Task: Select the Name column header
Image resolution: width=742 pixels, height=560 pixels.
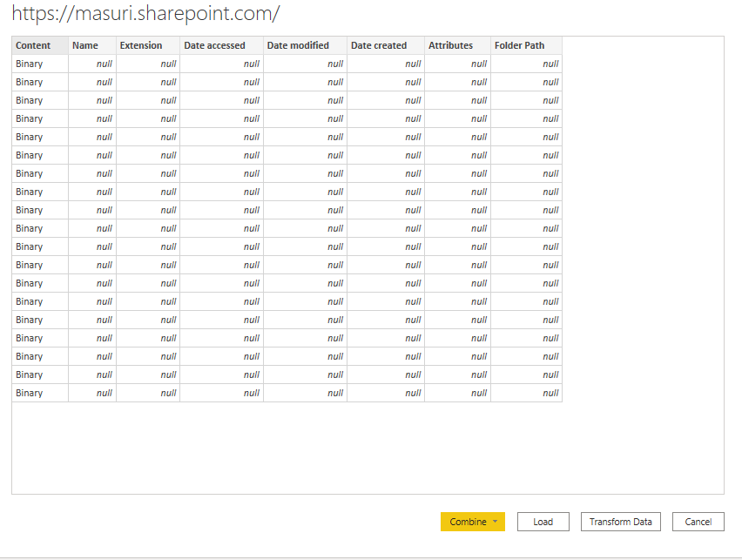Action: tap(92, 45)
